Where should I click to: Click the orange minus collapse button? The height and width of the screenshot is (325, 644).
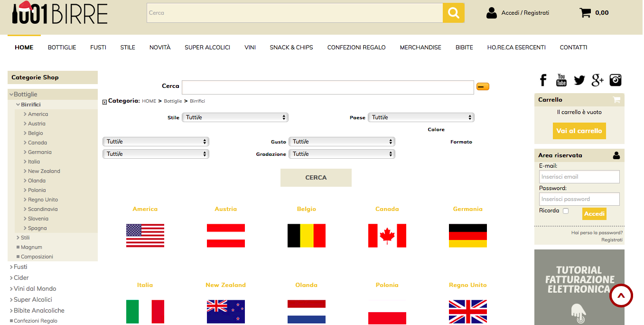483,86
